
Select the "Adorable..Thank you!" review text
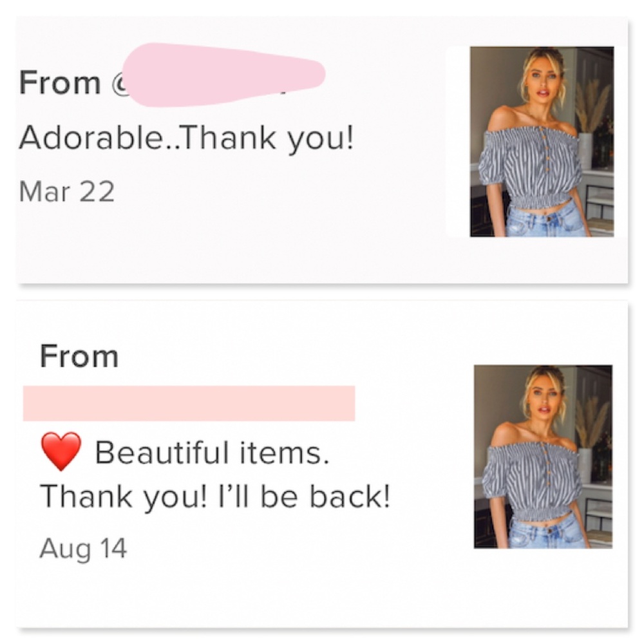186,138
